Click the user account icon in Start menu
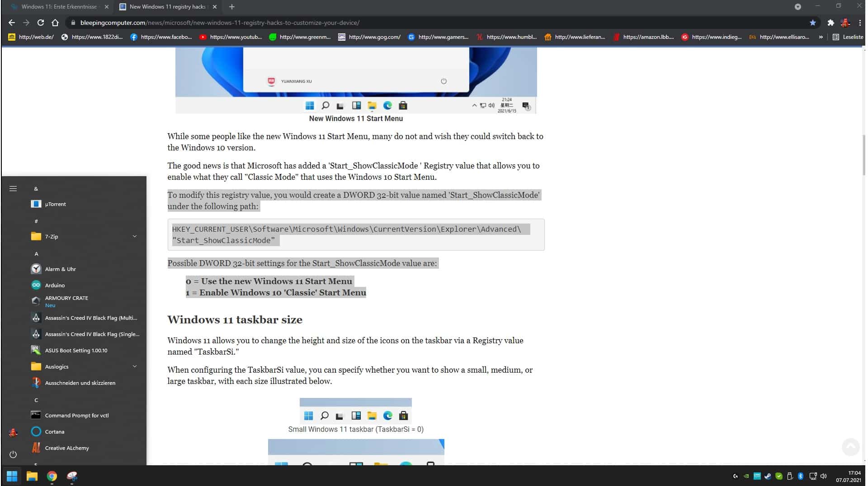 tap(13, 433)
